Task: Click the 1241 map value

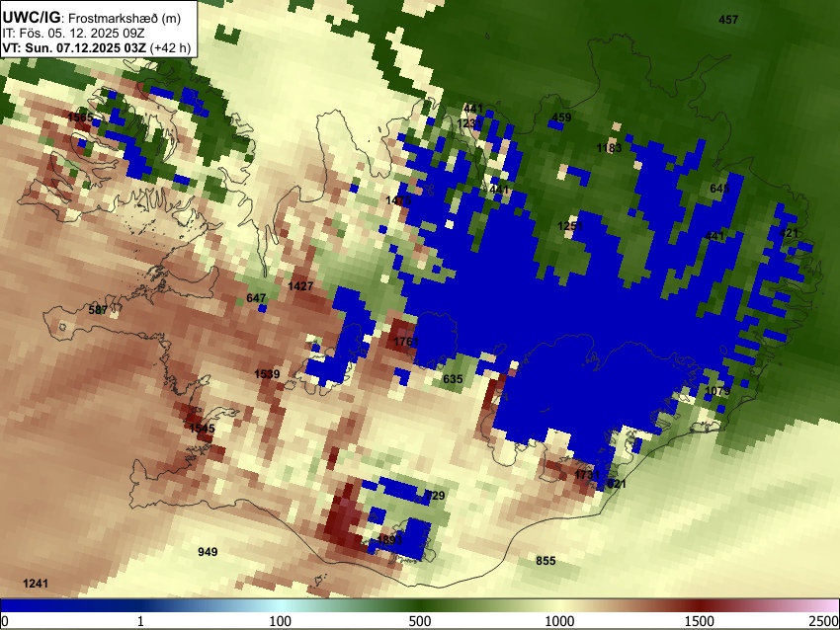Action: [x=36, y=584]
